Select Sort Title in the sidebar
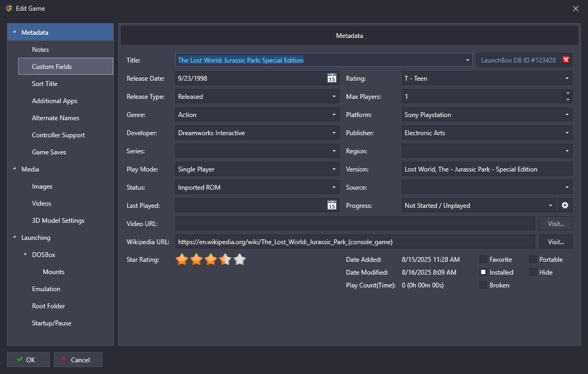588x374 pixels. [44, 83]
